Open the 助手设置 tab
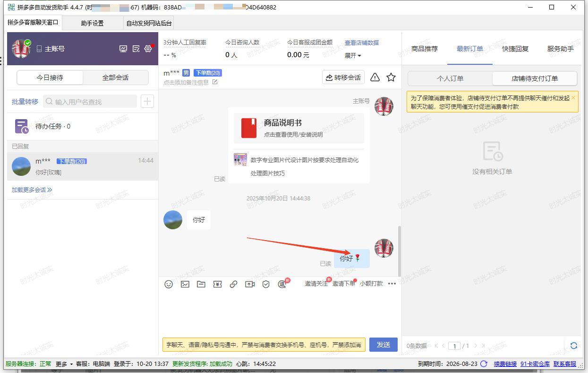Screen dimensions: 588x373 pyautogui.click(x=93, y=23)
